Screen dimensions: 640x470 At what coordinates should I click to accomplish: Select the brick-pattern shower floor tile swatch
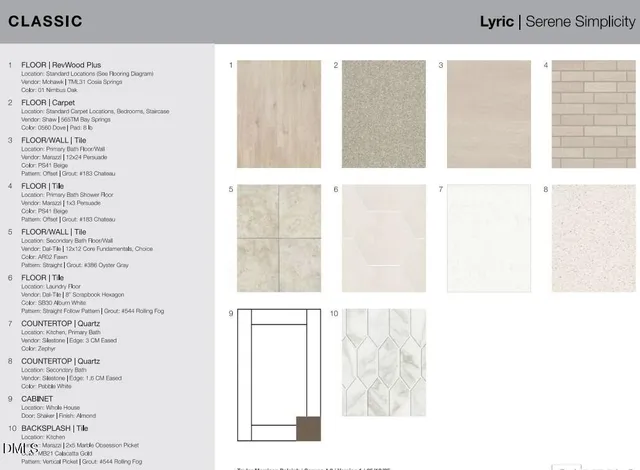(594, 114)
